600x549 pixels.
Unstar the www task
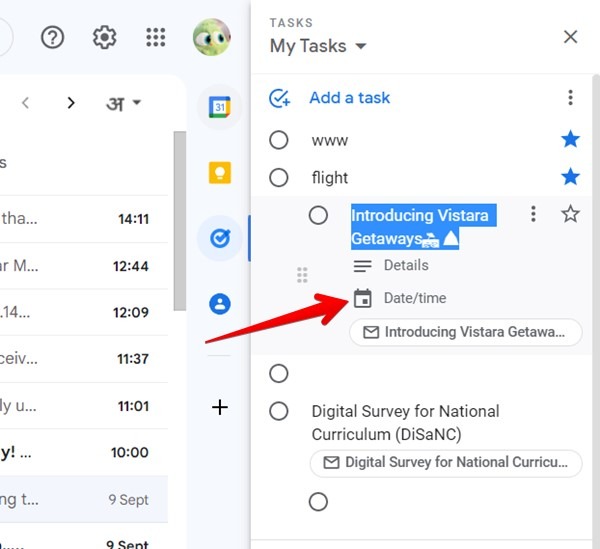coord(570,138)
